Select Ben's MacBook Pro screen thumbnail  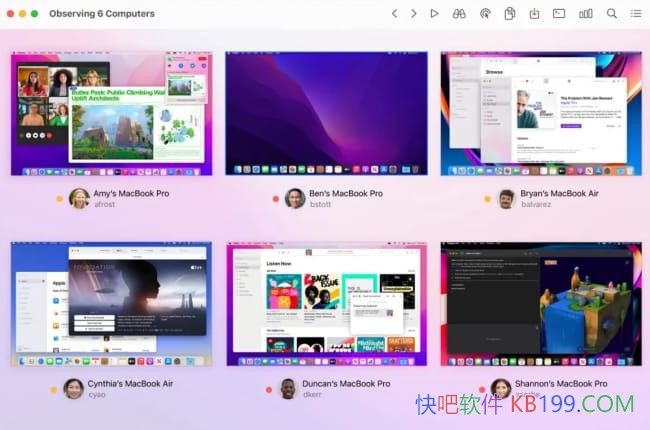coord(326,114)
